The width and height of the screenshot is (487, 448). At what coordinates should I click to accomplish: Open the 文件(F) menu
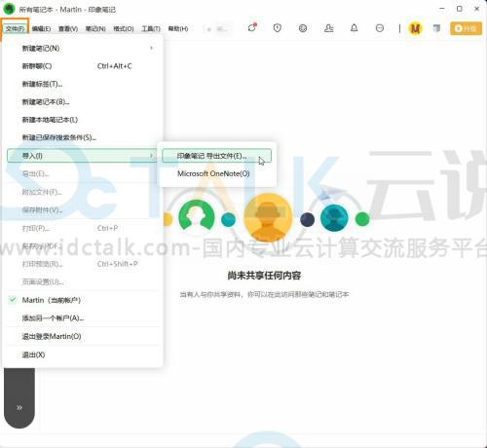pos(15,29)
